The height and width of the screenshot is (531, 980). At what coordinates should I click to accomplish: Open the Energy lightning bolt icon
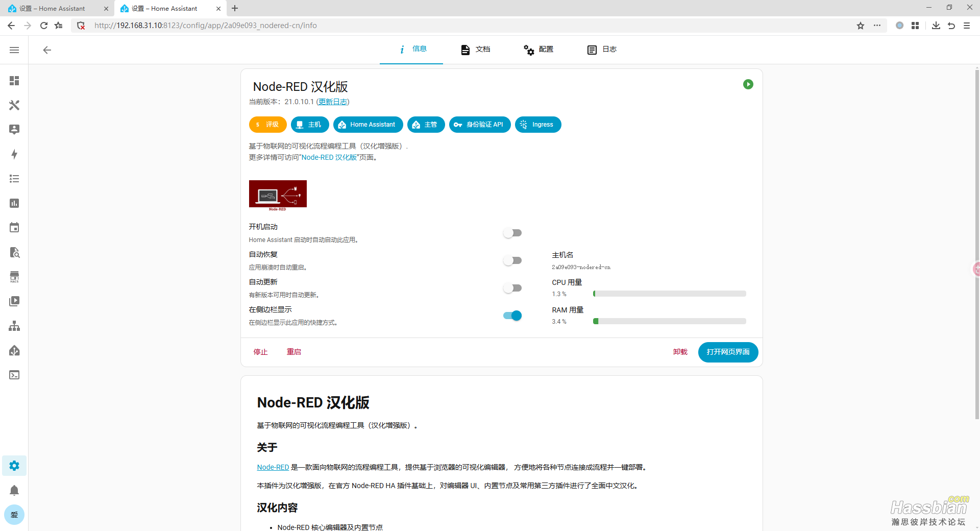14,154
